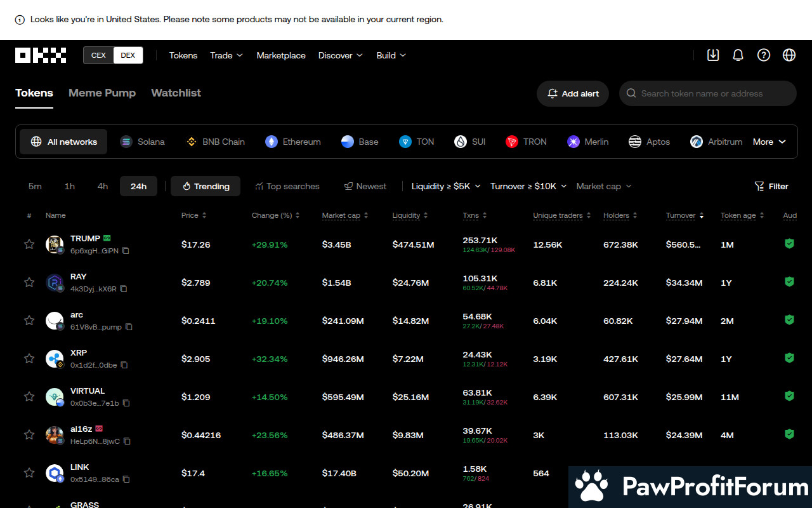The height and width of the screenshot is (508, 812).
Task: Click the LINK token logo
Action: (x=55, y=473)
